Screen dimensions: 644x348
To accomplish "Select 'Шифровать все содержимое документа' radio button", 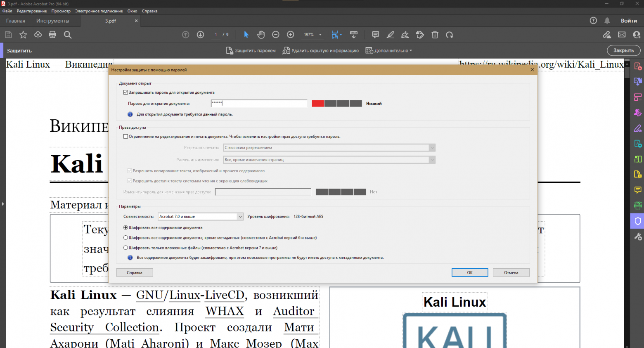I will click(125, 227).
